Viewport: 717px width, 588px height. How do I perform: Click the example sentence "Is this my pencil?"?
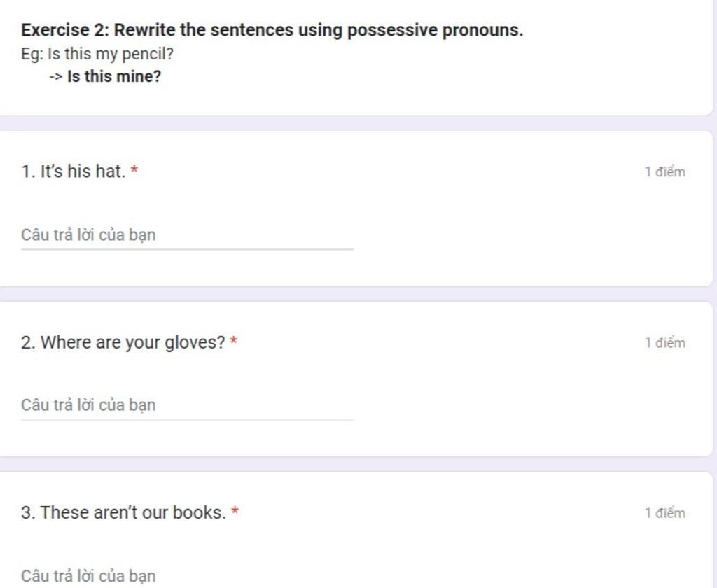110,54
